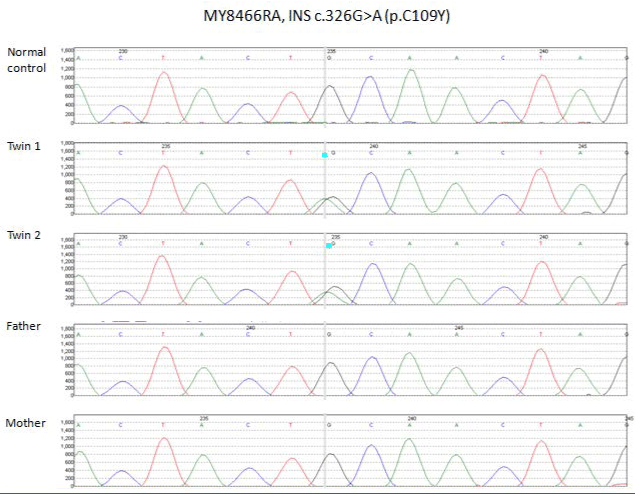Select the Normal control row label
The width and height of the screenshot is (635, 494).
(x=27, y=59)
